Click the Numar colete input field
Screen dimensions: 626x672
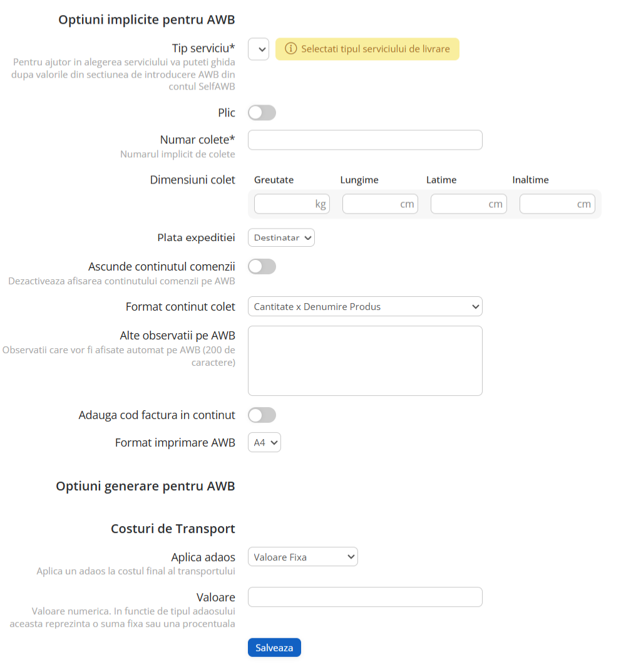coord(365,140)
